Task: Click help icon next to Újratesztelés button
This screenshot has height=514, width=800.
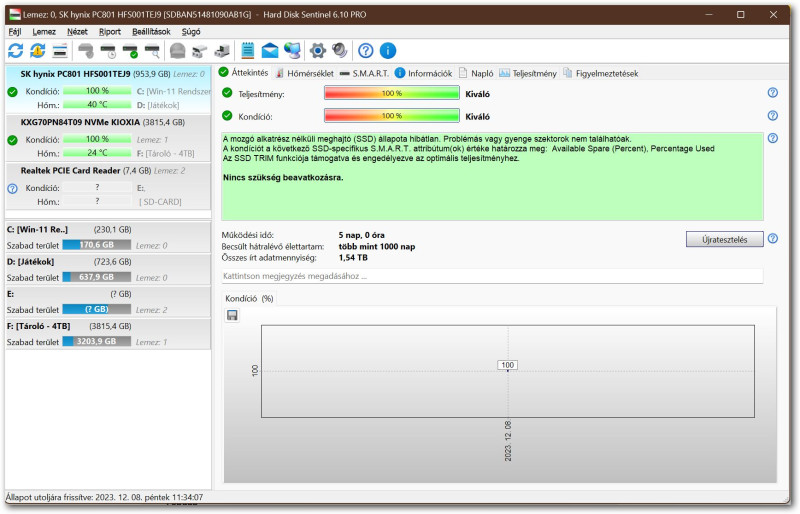Action: (772, 238)
